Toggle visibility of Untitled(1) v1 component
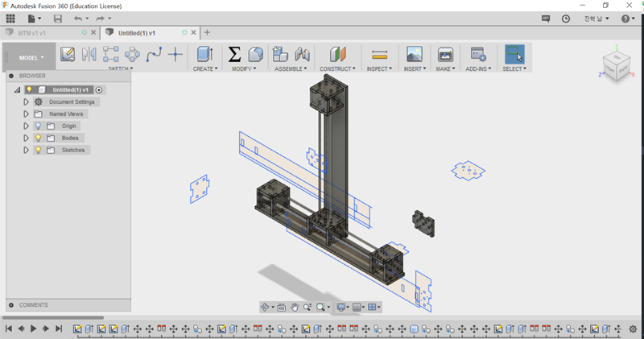644x339 pixels. 29,89
